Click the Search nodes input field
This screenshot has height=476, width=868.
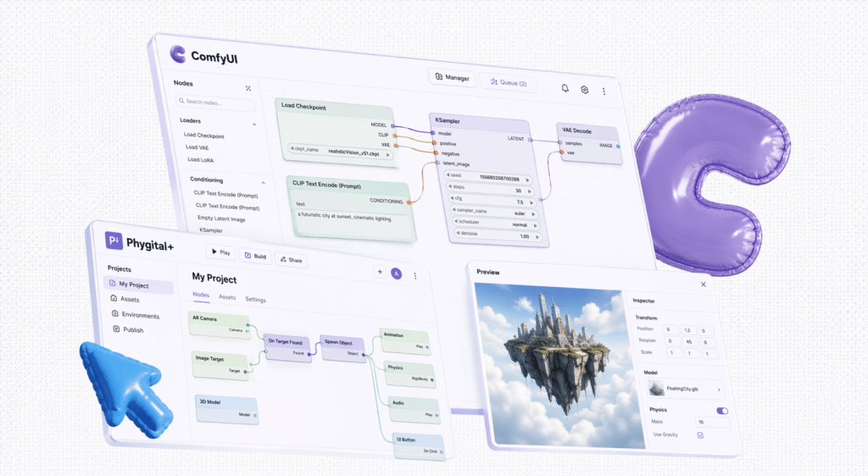[215, 102]
